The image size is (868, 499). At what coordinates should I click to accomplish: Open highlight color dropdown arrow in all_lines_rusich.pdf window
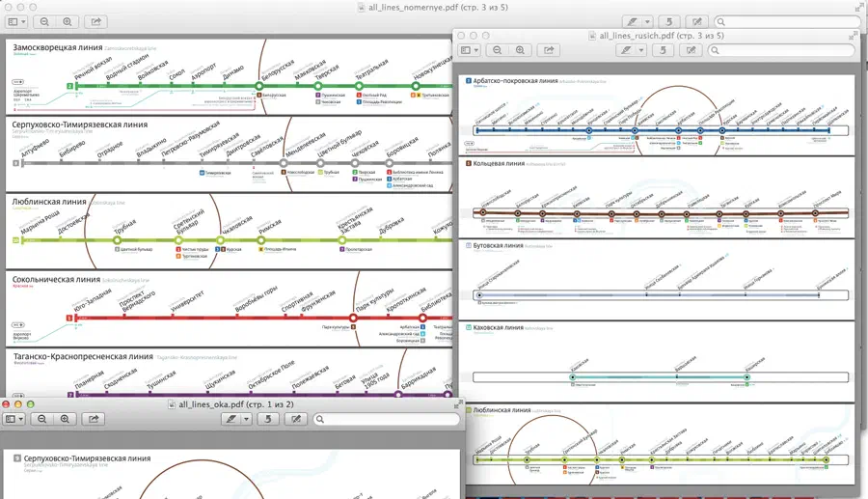point(640,50)
